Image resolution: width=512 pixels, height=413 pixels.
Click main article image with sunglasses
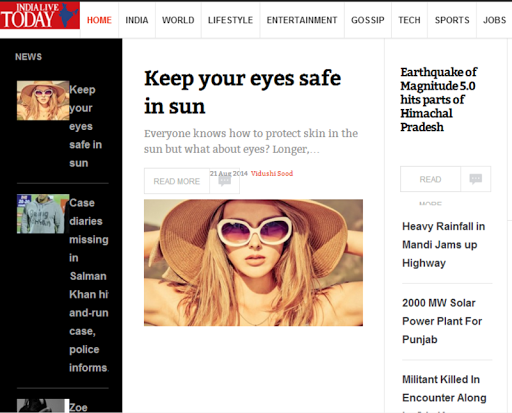click(253, 263)
